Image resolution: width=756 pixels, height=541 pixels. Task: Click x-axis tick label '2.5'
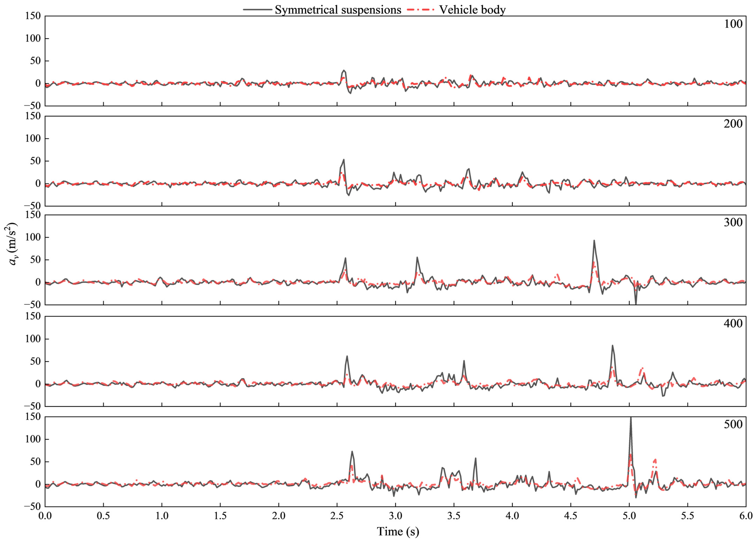pyautogui.click(x=337, y=516)
